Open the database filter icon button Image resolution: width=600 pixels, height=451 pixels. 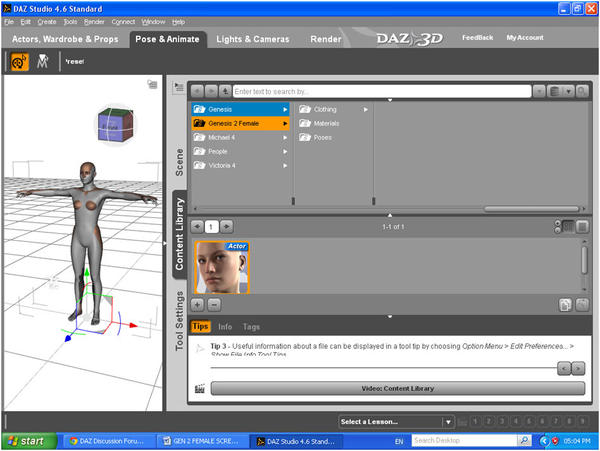[x=554, y=91]
